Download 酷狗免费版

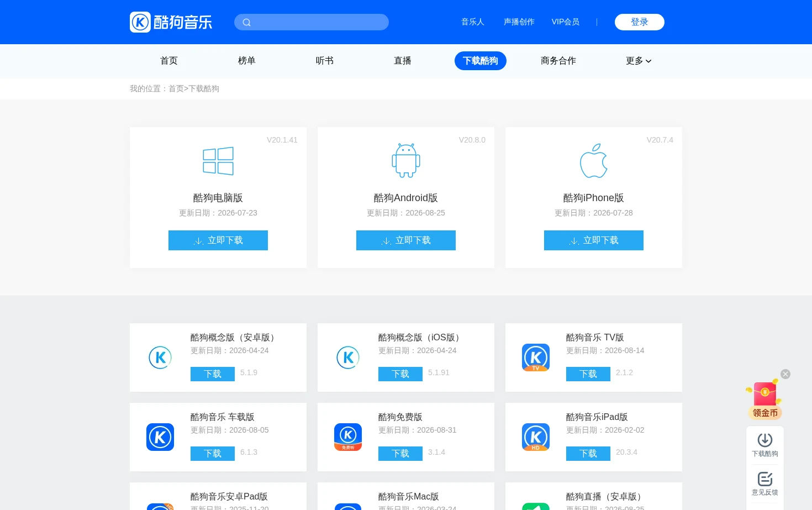pos(400,454)
